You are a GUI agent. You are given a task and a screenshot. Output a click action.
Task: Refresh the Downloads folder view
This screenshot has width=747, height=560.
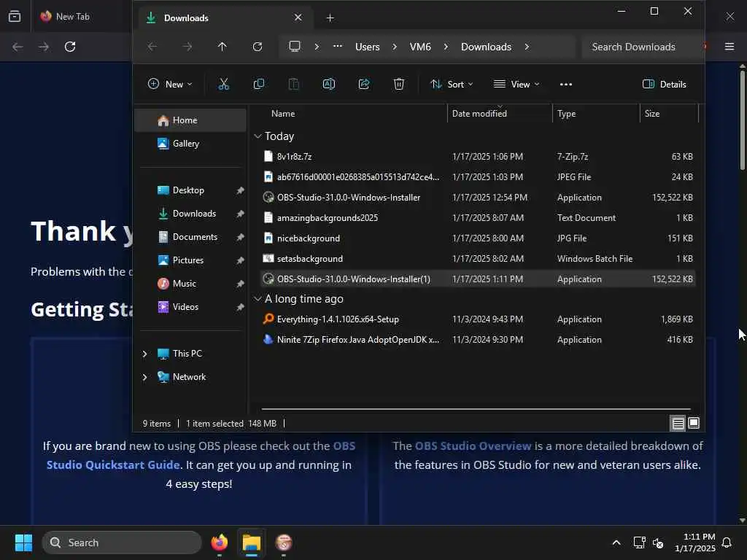pos(258,47)
